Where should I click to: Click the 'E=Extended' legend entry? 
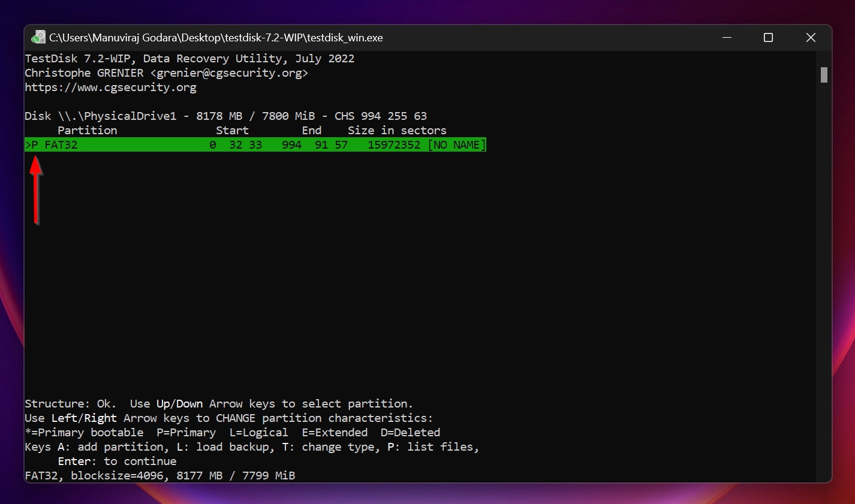tap(335, 432)
